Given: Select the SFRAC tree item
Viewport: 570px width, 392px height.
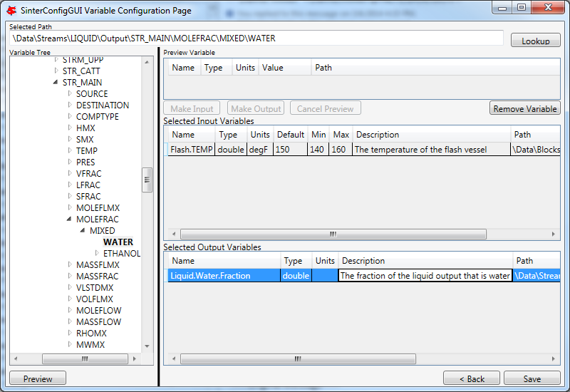Looking at the screenshot, I should (x=88, y=197).
